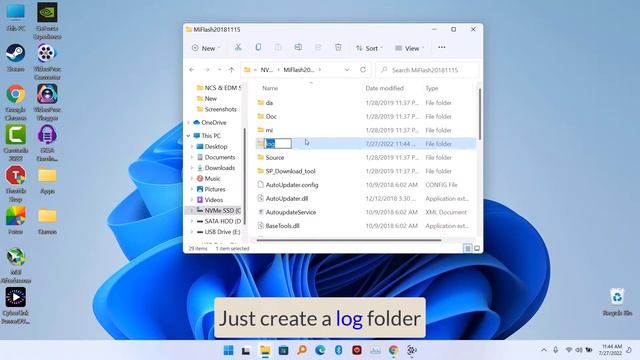Click the Rename icon in toolbar
Image resolution: width=640 pixels, height=360 pixels.
tap(298, 47)
